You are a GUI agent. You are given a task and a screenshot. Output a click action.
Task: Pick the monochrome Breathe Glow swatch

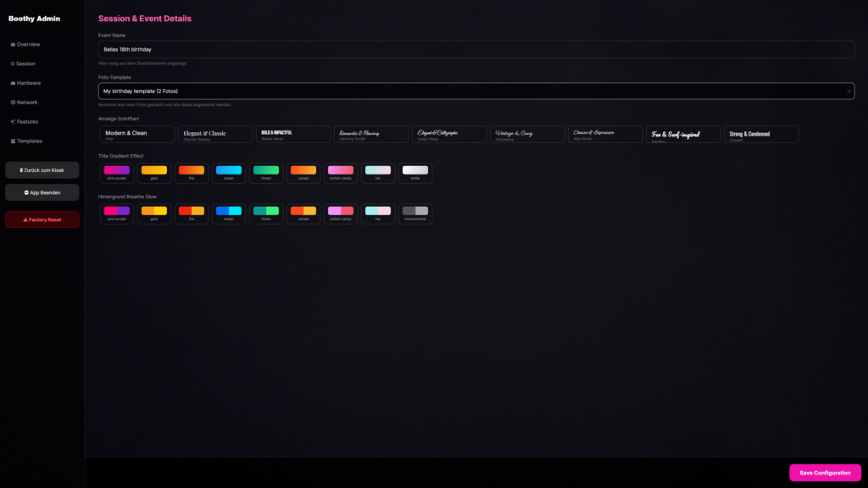point(415,213)
